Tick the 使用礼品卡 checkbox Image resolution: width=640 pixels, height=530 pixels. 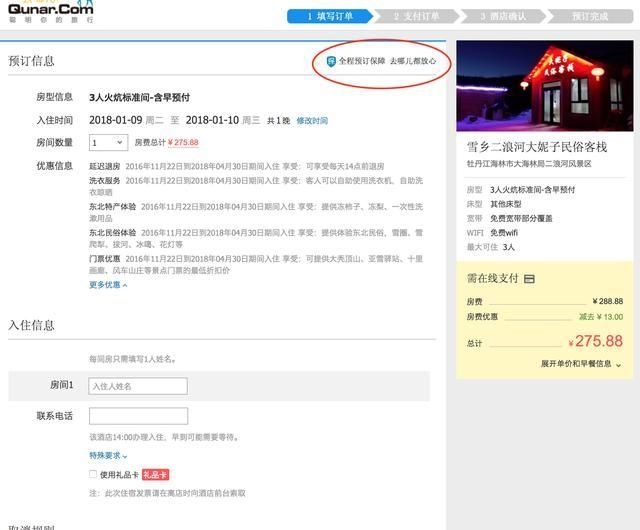(93, 474)
